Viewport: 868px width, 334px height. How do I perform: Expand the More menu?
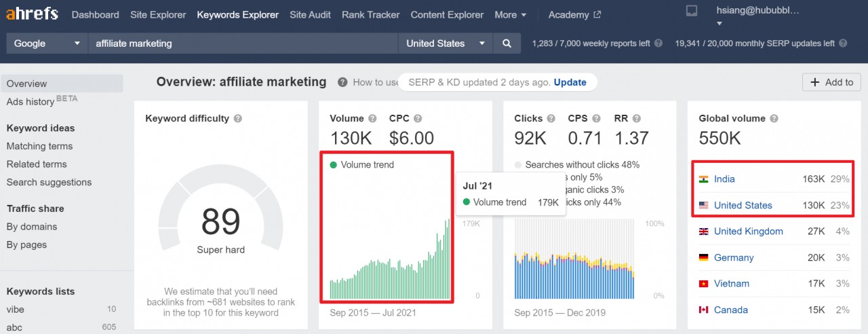(511, 14)
